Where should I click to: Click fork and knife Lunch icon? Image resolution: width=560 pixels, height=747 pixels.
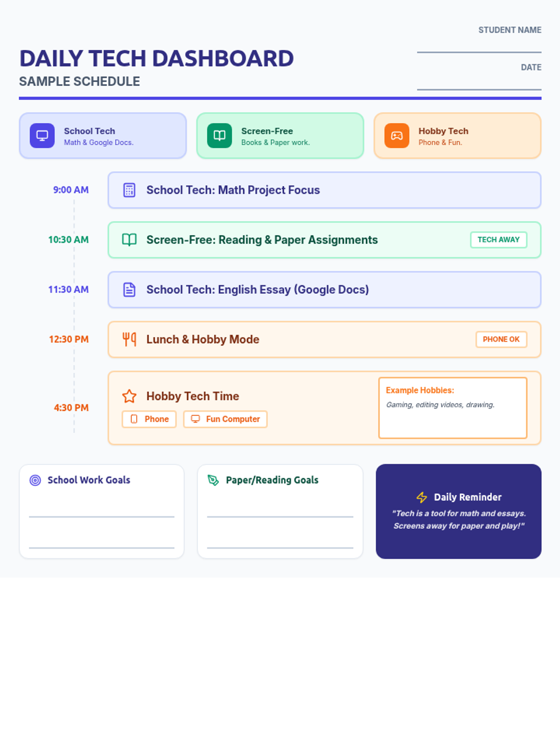129,339
